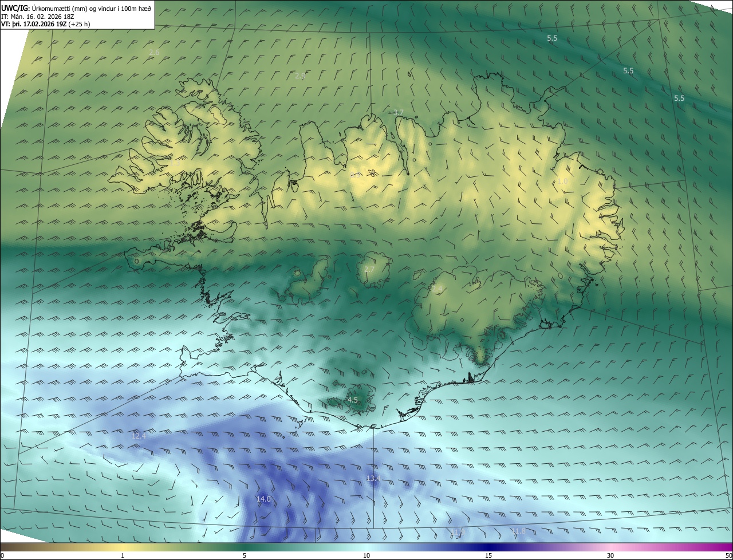This screenshot has width=733, height=560.
Task: Click the 15 tick on color scale
Action: [488, 555]
